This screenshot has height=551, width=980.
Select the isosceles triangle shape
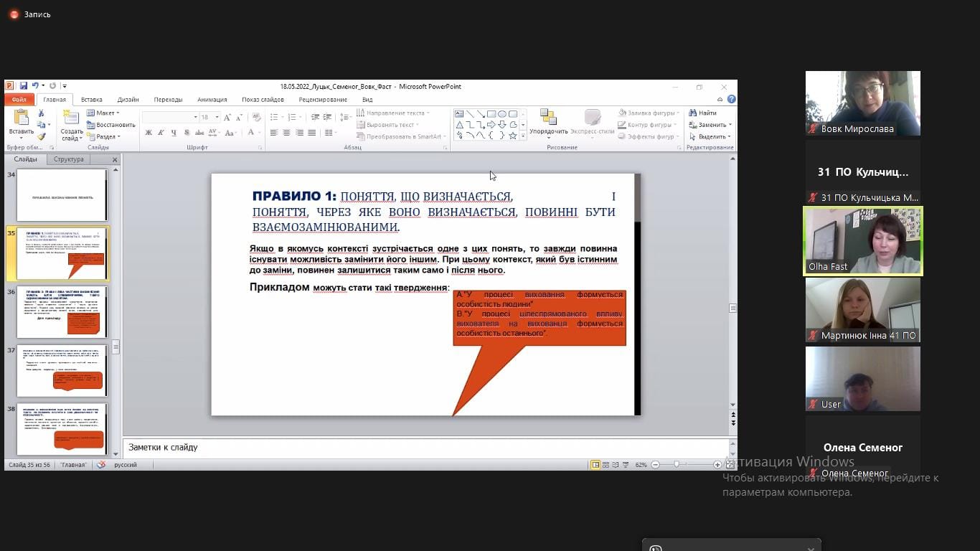point(460,125)
